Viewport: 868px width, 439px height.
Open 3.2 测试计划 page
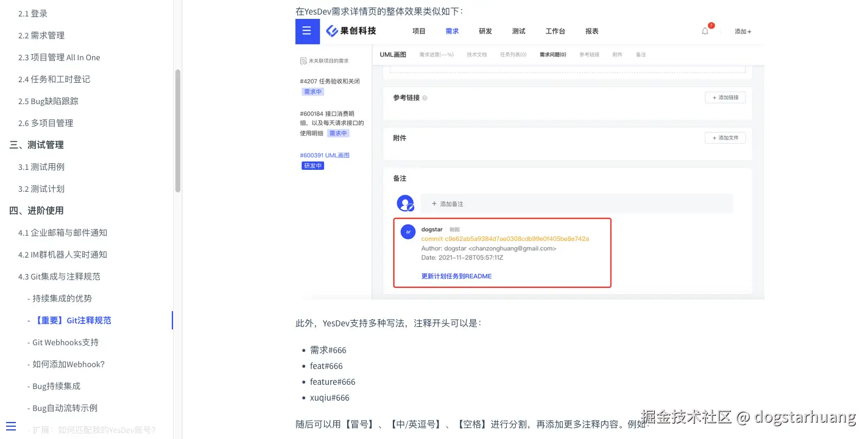pyautogui.click(x=41, y=189)
